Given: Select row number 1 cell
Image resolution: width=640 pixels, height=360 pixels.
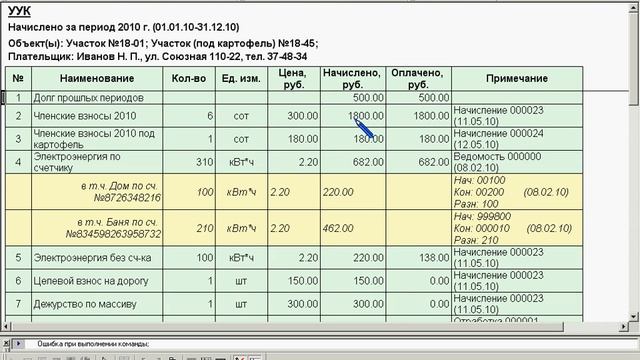Looking at the screenshot, I should click(18, 98).
